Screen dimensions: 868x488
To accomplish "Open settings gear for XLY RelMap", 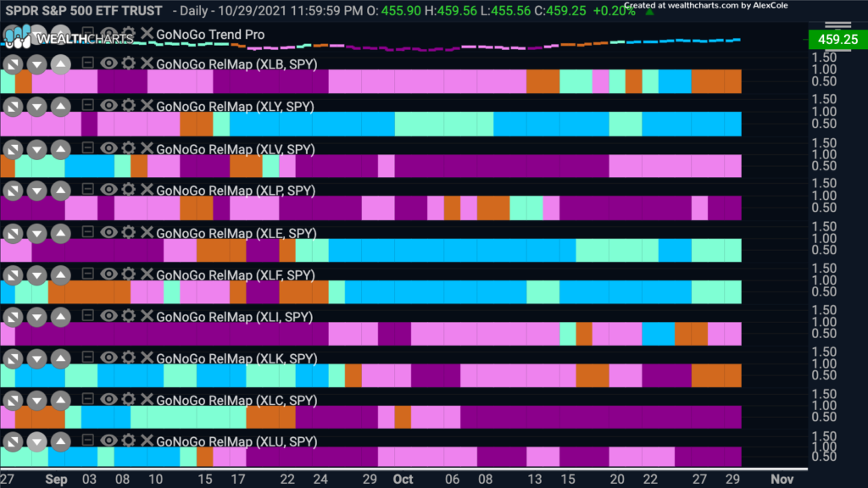I will click(129, 106).
